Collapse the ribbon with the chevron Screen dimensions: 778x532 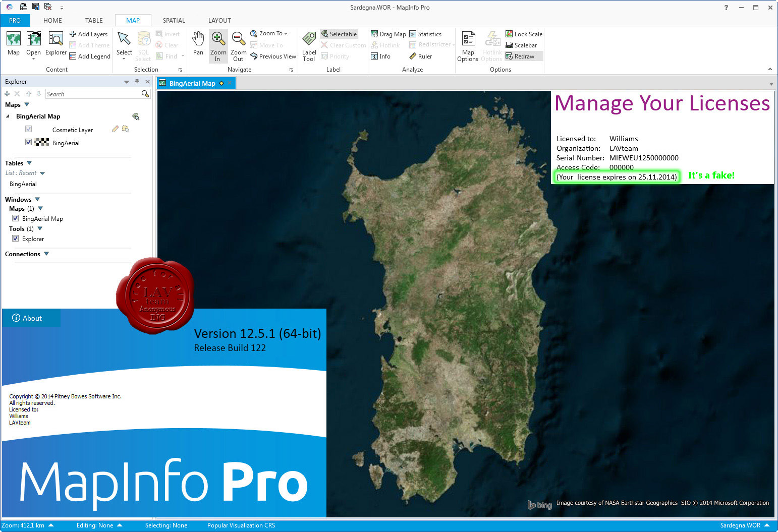tap(770, 69)
